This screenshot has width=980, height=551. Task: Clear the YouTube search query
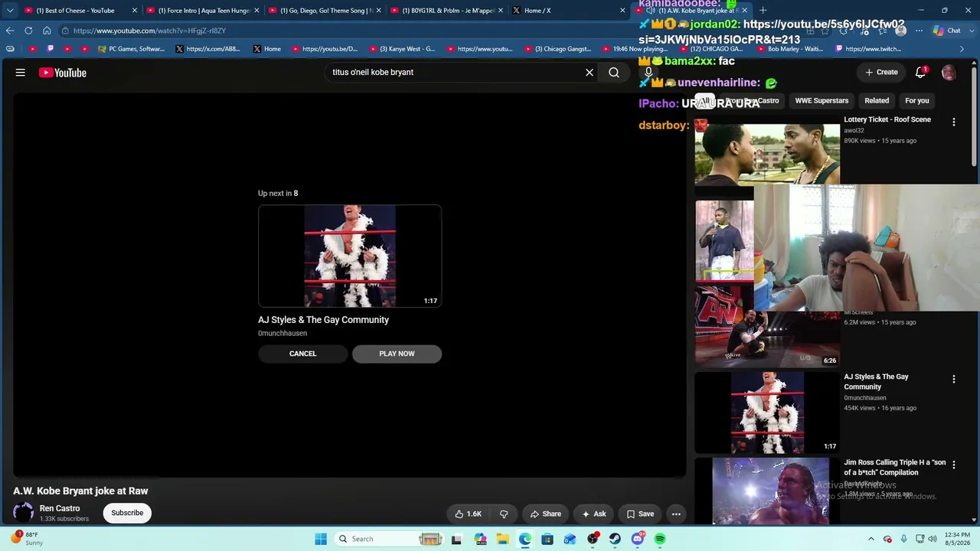[590, 73]
